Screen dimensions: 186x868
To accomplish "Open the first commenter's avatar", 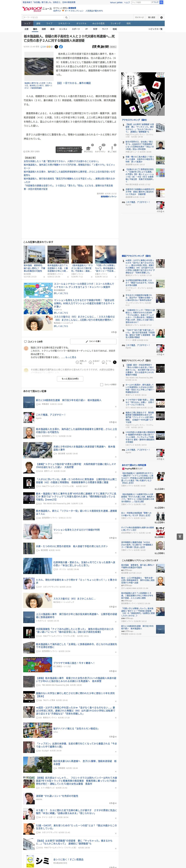I will click(26, 348).
